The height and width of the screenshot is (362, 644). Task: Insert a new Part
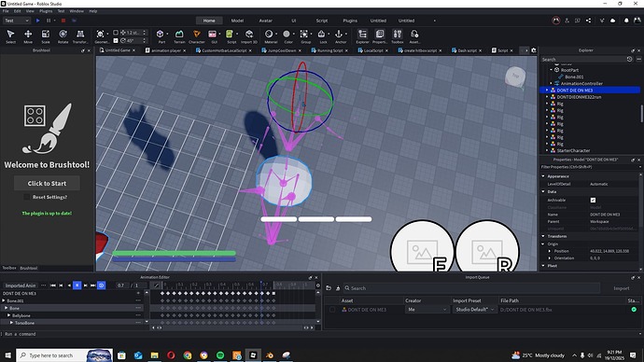[161, 36]
